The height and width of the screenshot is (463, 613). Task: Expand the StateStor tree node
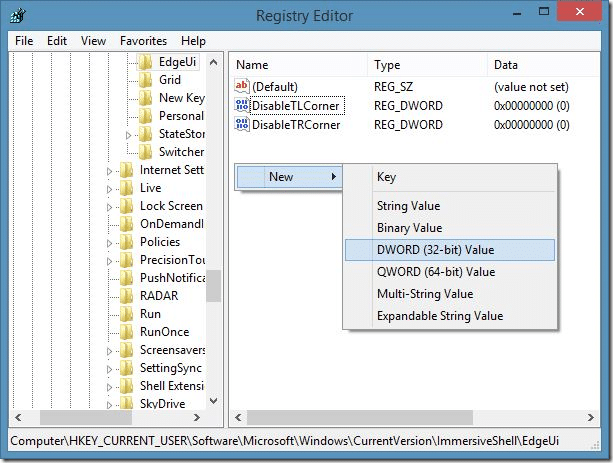click(129, 135)
